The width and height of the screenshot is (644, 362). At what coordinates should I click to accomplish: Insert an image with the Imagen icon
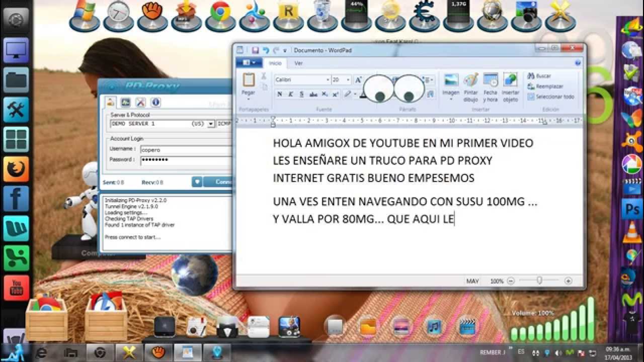click(x=451, y=80)
